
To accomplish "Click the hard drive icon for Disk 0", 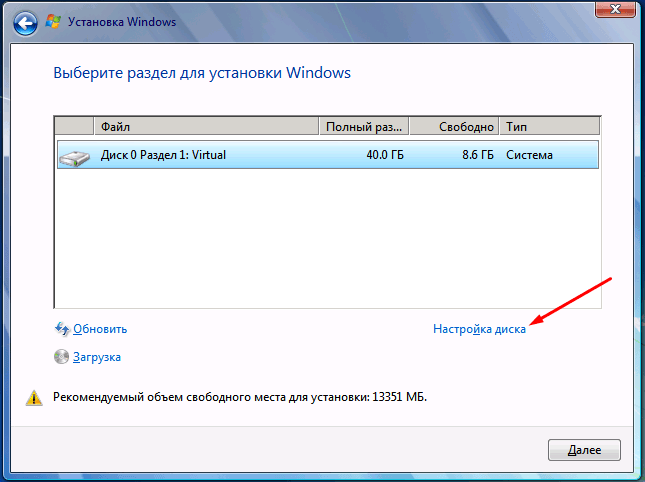I will (x=74, y=158).
